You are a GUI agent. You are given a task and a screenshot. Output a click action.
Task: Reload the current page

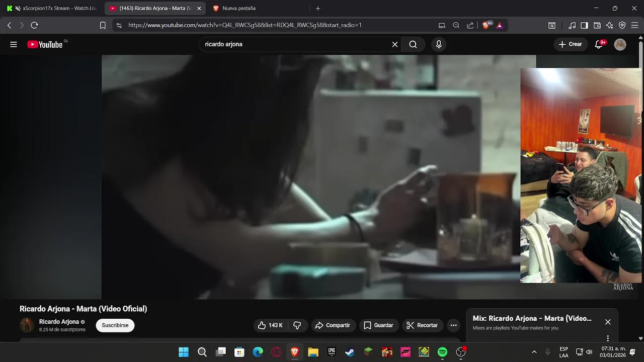click(34, 25)
